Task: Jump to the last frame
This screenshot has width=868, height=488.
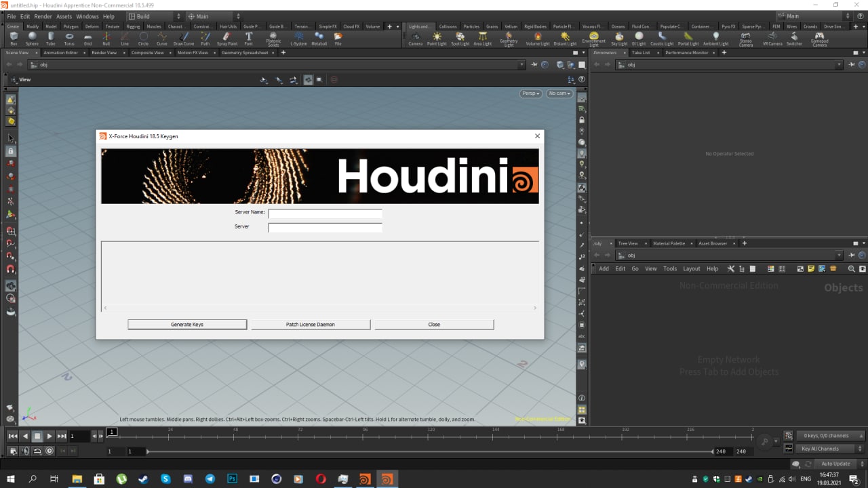Action: pyautogui.click(x=62, y=436)
